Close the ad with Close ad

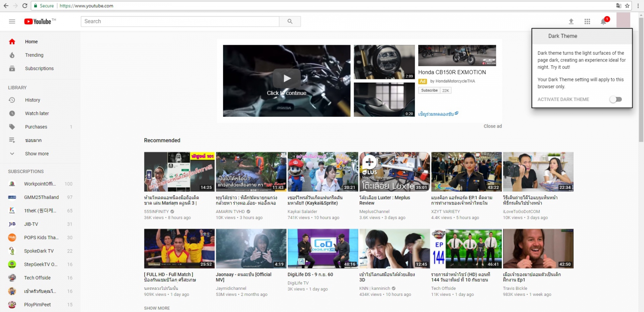pos(493,126)
